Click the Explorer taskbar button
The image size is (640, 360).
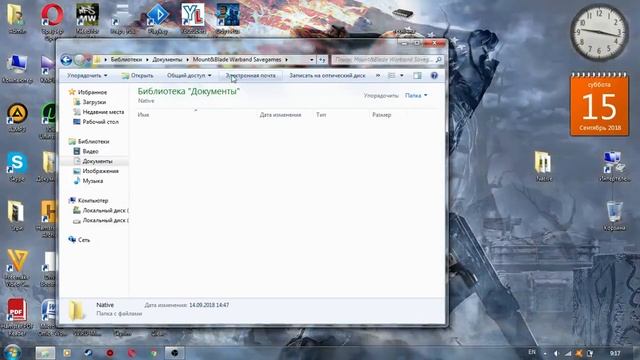pyautogui.click(x=45, y=353)
